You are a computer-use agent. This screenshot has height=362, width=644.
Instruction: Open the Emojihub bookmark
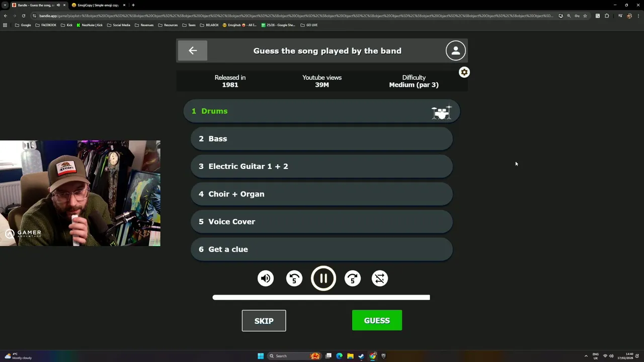point(239,25)
